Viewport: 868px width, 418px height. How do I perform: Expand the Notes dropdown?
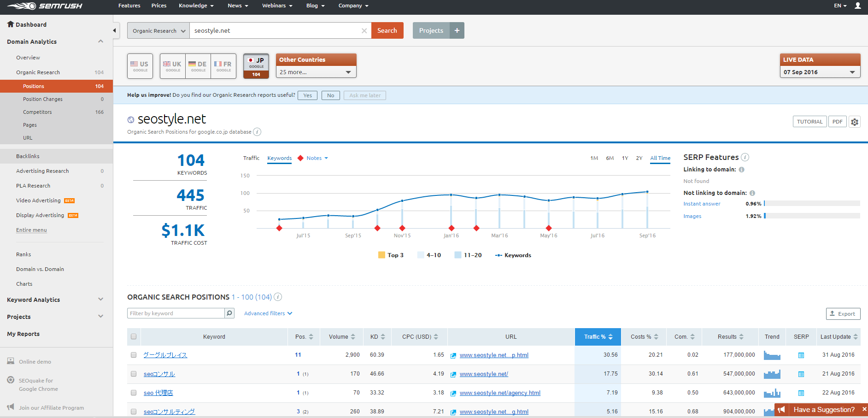(x=317, y=158)
